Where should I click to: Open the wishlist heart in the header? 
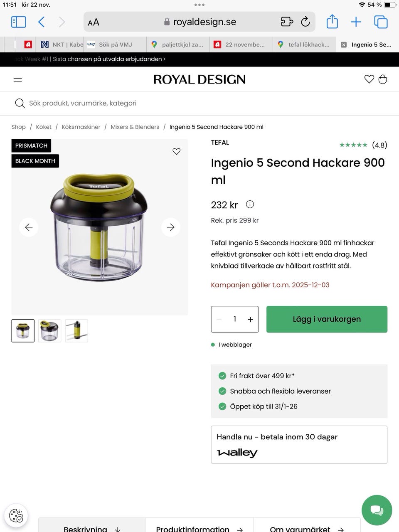369,79
